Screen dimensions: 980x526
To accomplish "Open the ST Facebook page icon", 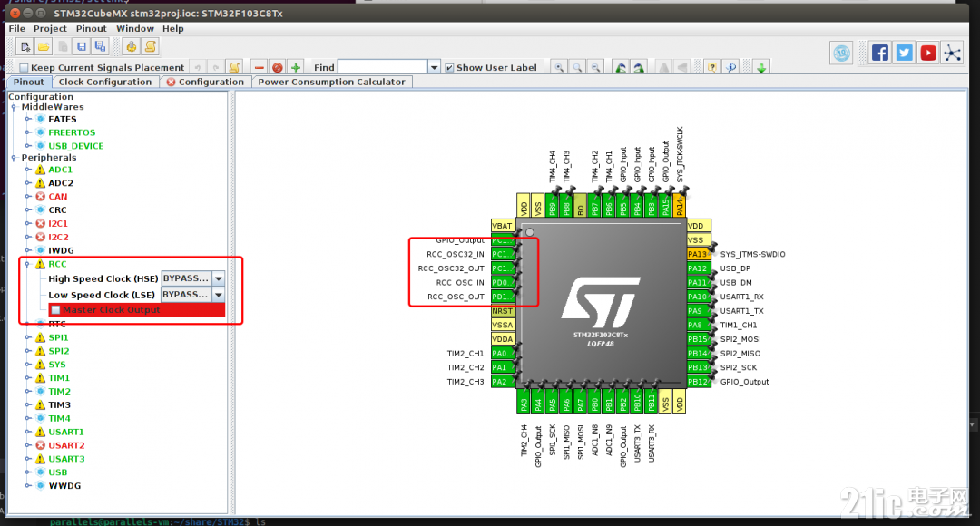I will tap(880, 53).
